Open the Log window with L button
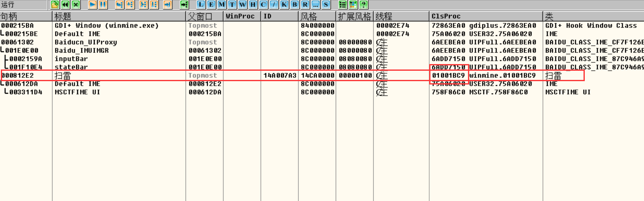 point(201,5)
